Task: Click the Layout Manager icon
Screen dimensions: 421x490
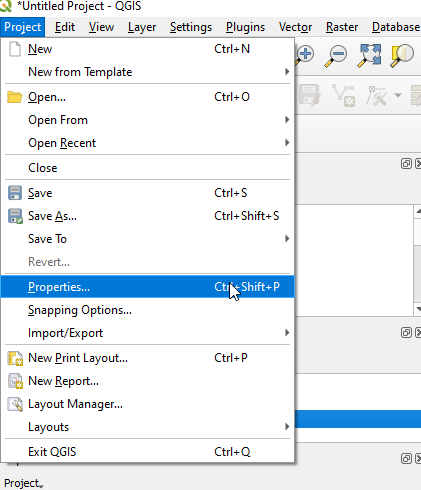Action: (15, 404)
